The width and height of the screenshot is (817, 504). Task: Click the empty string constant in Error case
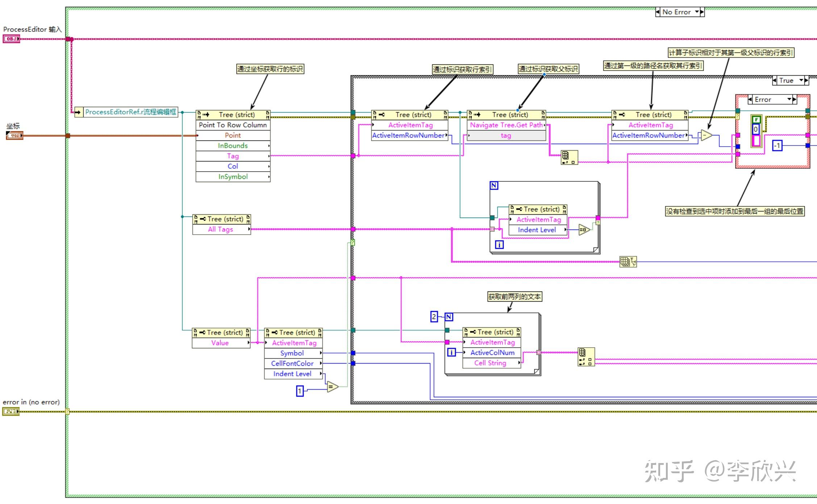(x=756, y=140)
